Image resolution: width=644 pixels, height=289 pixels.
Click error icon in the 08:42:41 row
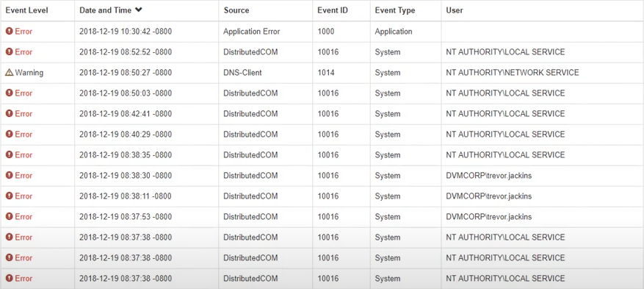(9, 113)
